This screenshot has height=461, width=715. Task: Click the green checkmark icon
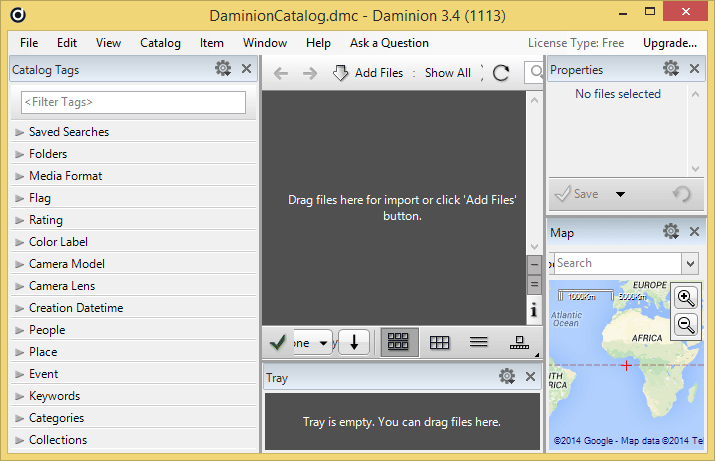[x=278, y=342]
